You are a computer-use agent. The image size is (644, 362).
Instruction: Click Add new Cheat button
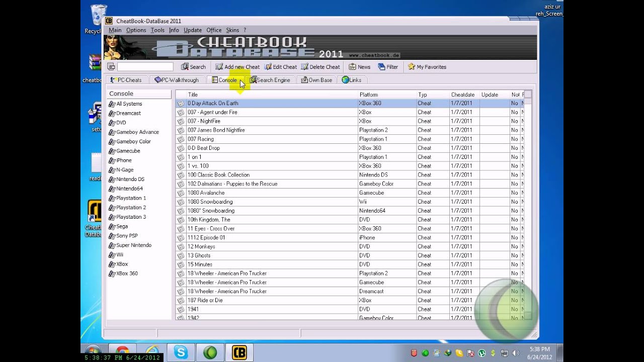click(x=237, y=67)
